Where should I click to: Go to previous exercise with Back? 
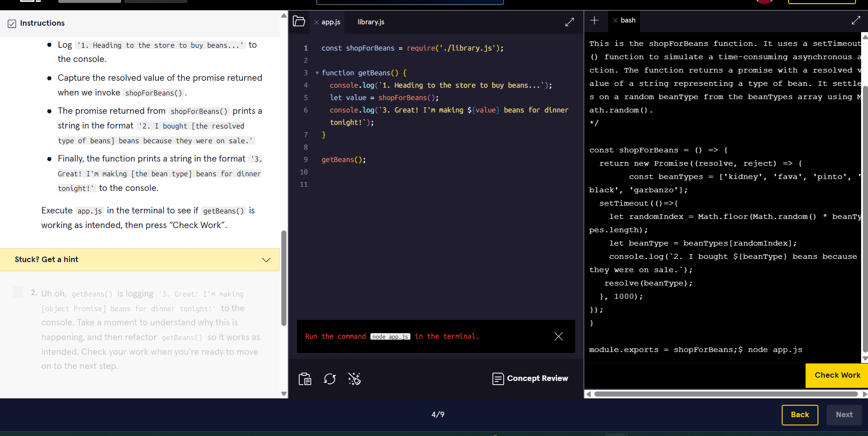click(x=799, y=414)
